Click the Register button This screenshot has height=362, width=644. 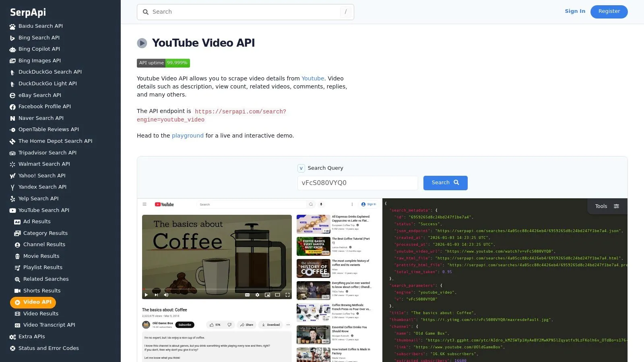pos(609,12)
